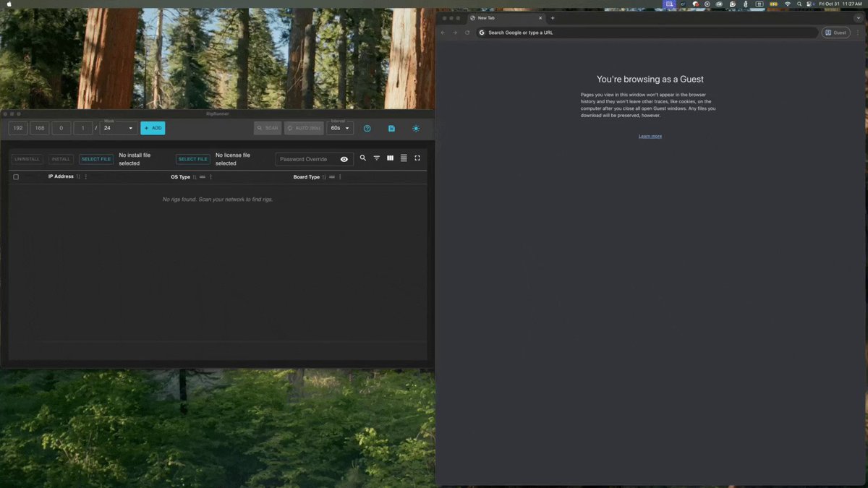This screenshot has height=488, width=868.
Task: Open the help question mark icon
Action: click(367, 129)
